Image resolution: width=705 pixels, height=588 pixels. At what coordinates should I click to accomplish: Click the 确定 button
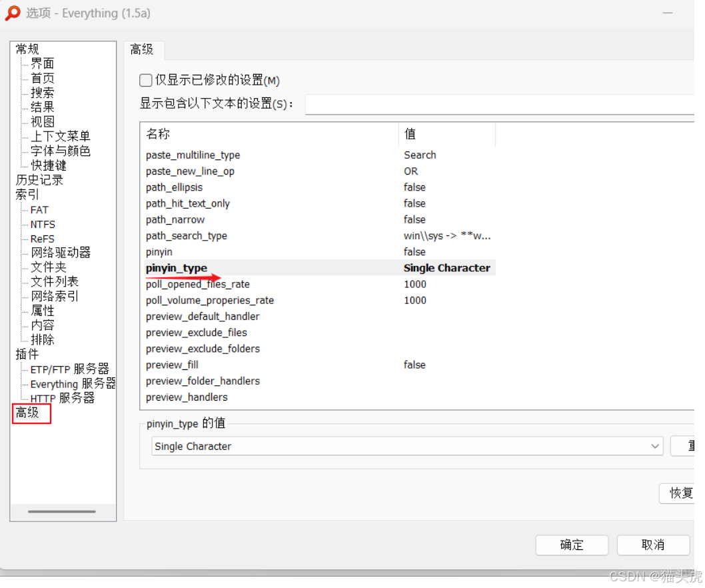572,545
